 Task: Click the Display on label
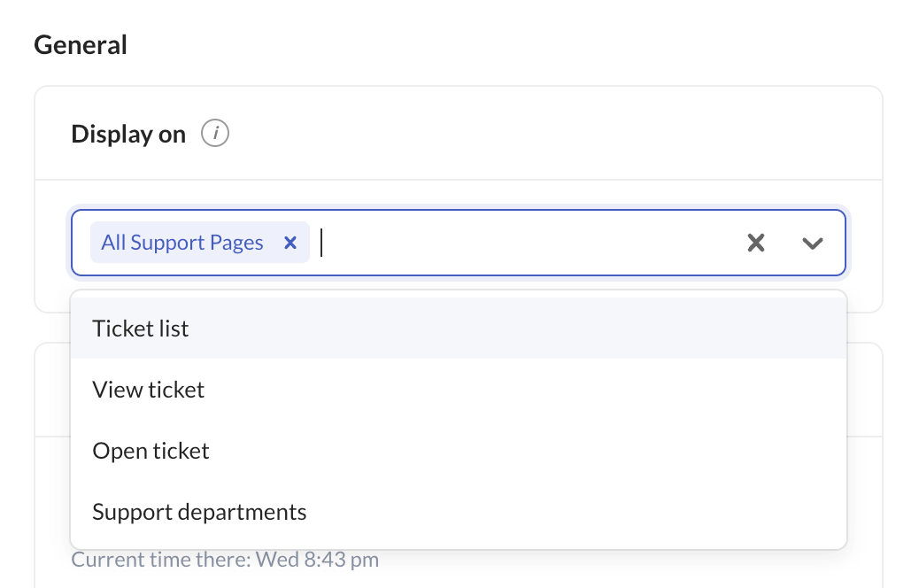click(x=128, y=135)
